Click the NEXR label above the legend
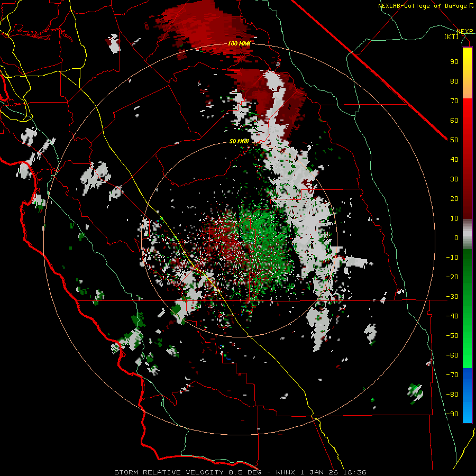 coord(465,31)
